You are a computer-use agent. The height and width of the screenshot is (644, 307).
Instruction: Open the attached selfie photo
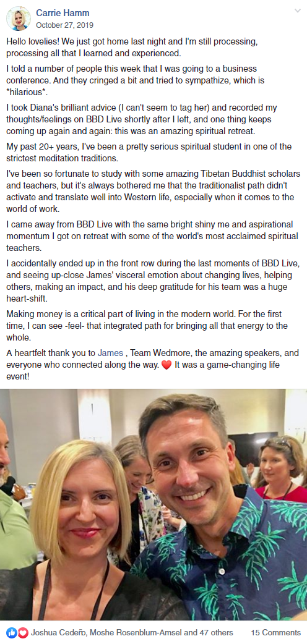pyautogui.click(x=153, y=505)
